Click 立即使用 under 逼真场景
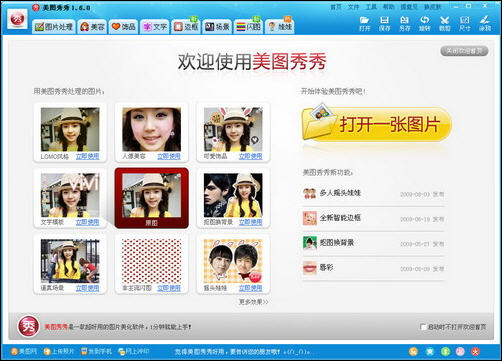 tap(87, 288)
